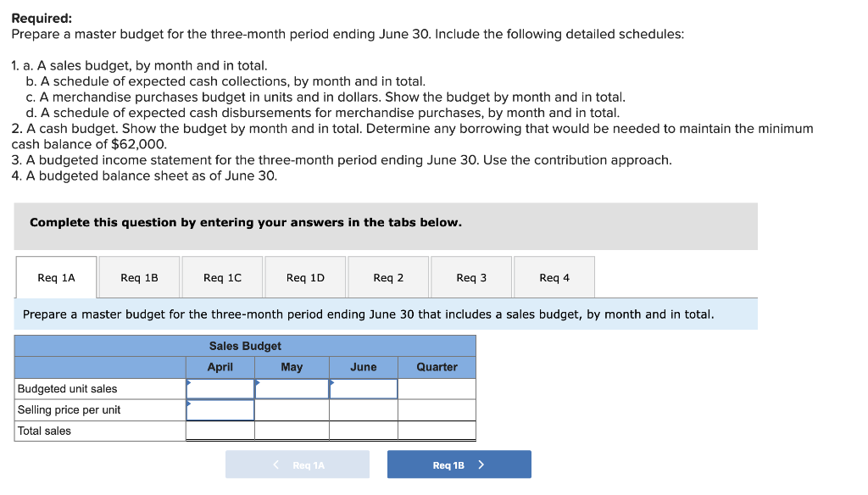Open the Req 4 tab
This screenshot has width=868, height=495.
tap(554, 277)
